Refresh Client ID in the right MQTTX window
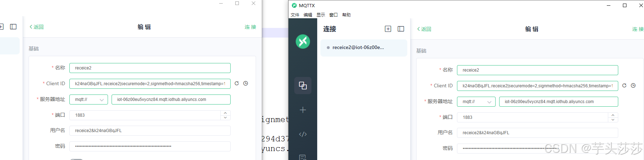The image size is (644, 160). point(624,86)
